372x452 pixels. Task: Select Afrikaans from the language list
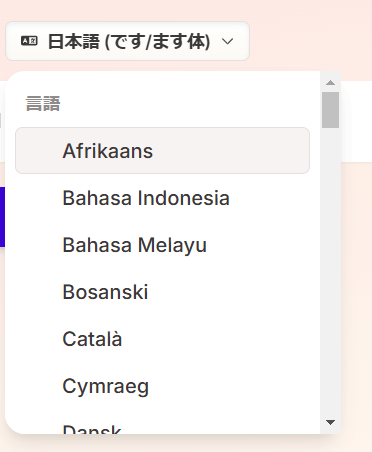tap(162, 150)
